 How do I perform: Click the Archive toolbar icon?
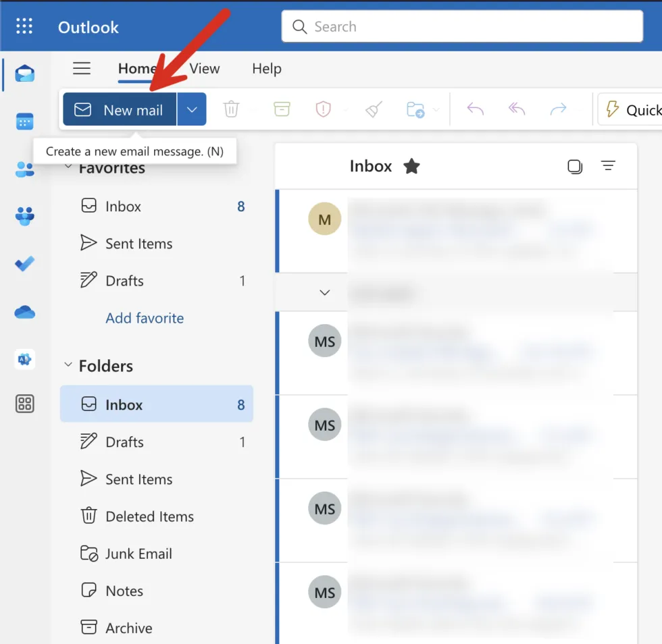(282, 109)
